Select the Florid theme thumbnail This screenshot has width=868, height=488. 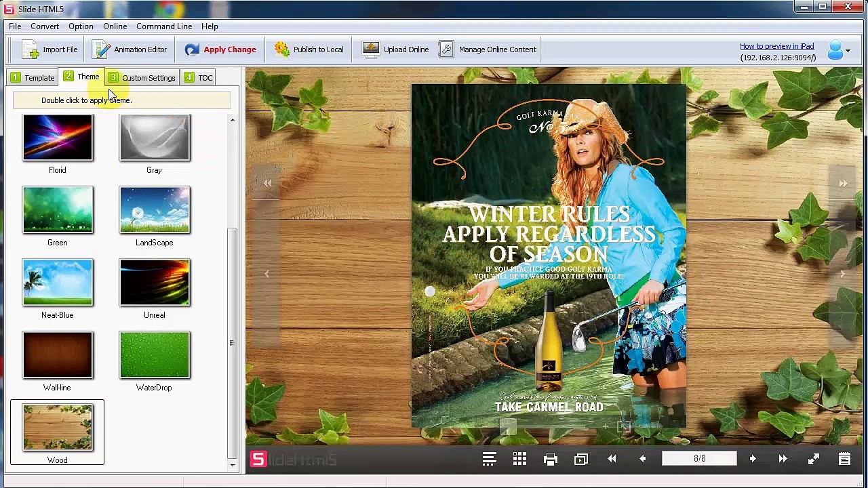[58, 138]
